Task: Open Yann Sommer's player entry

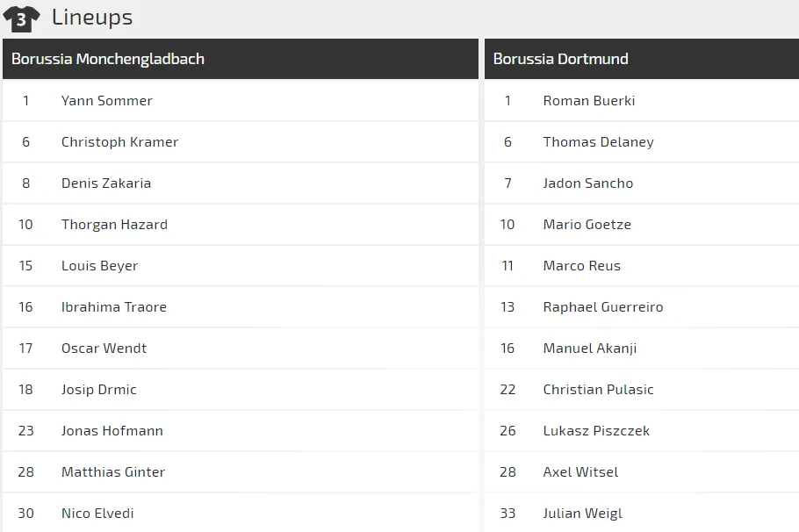Action: 107,101
